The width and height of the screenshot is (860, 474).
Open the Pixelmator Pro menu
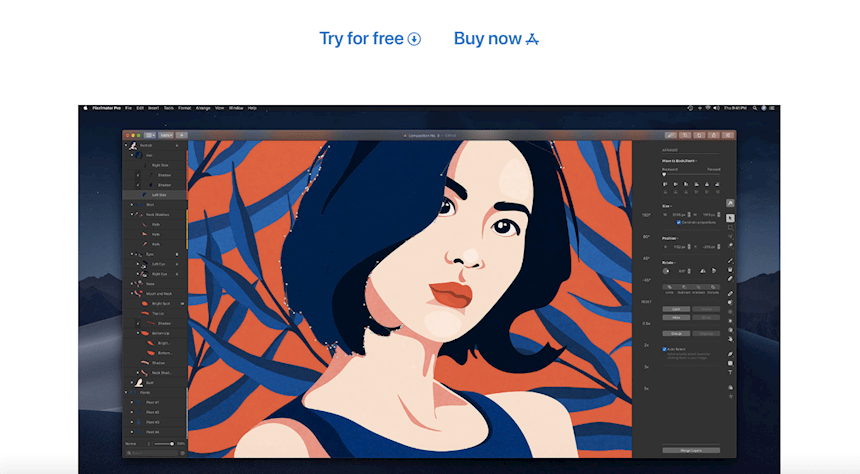coord(106,108)
